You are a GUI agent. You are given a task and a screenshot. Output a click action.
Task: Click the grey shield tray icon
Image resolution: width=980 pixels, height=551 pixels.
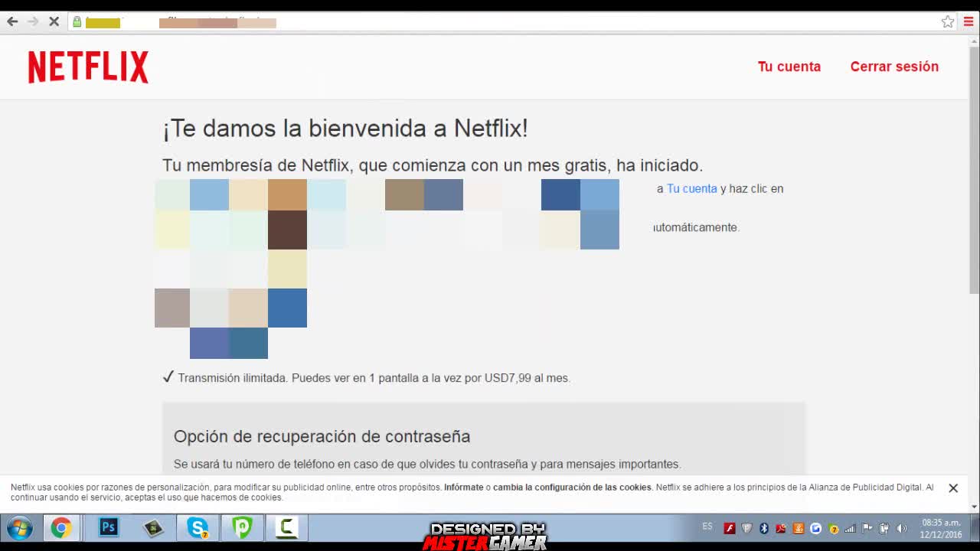point(746,528)
